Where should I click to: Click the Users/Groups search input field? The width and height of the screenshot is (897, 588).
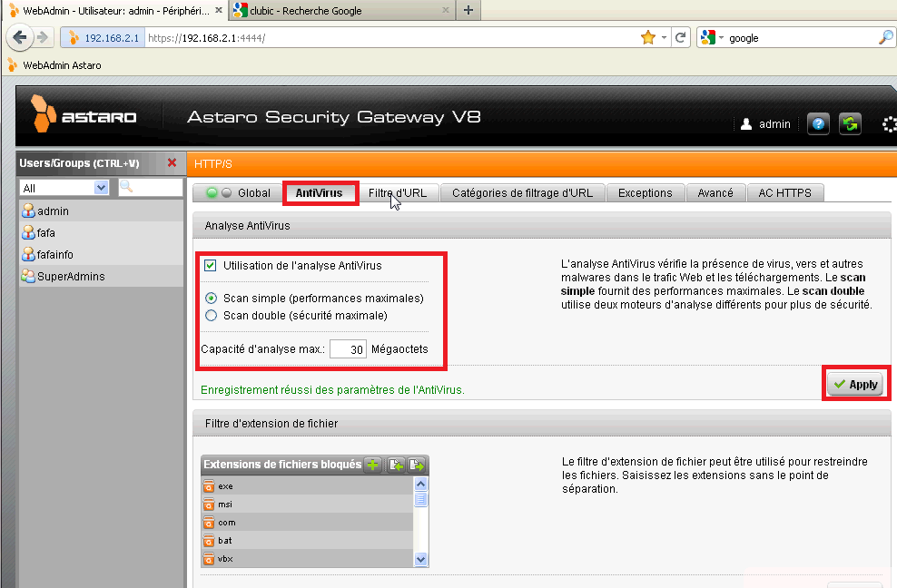tap(151, 188)
